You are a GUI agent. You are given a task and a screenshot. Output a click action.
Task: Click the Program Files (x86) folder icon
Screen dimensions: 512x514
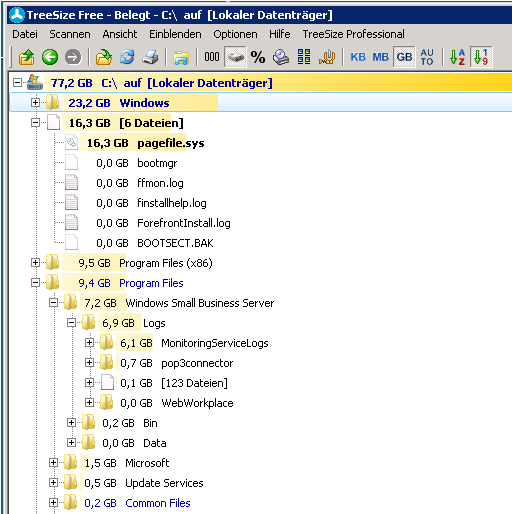[x=53, y=263]
